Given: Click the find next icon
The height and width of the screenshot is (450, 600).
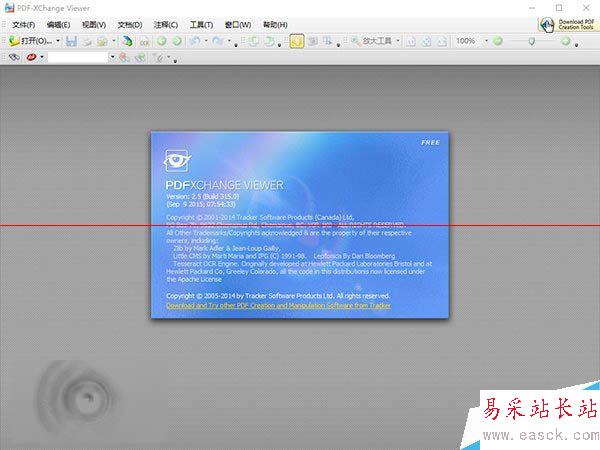Looking at the screenshot, I should pos(140,57).
